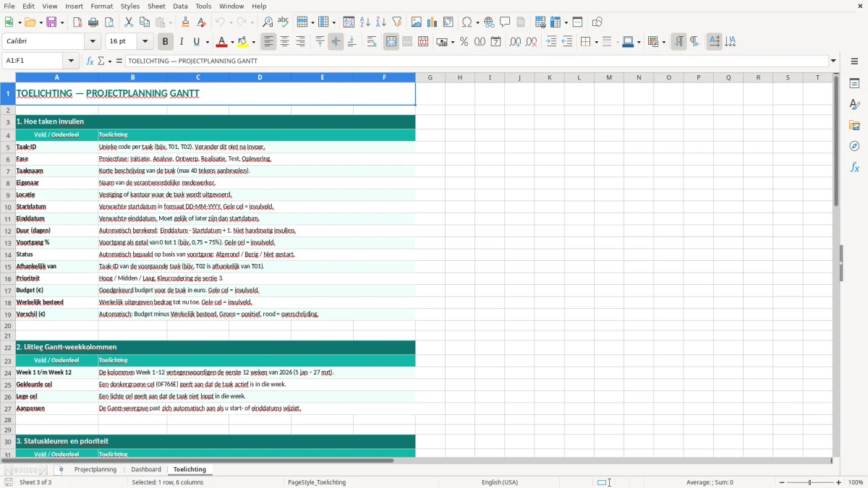
Task: Select column K header
Action: 549,77
